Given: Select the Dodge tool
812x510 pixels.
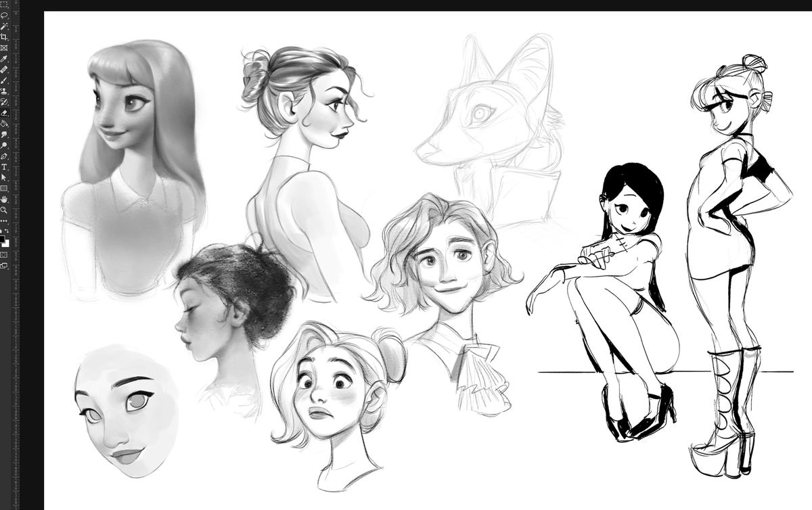Looking at the screenshot, I should pyautogui.click(x=4, y=145).
